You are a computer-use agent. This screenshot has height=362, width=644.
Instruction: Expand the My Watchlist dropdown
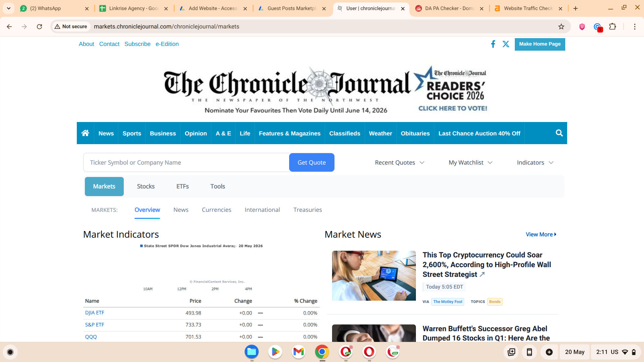point(471,163)
